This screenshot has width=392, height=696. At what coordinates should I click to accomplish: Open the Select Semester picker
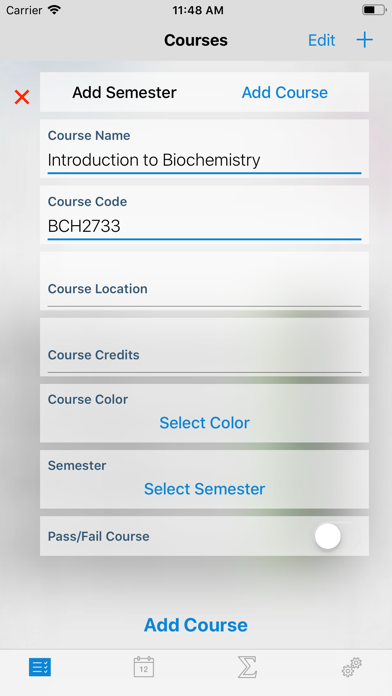(x=204, y=489)
